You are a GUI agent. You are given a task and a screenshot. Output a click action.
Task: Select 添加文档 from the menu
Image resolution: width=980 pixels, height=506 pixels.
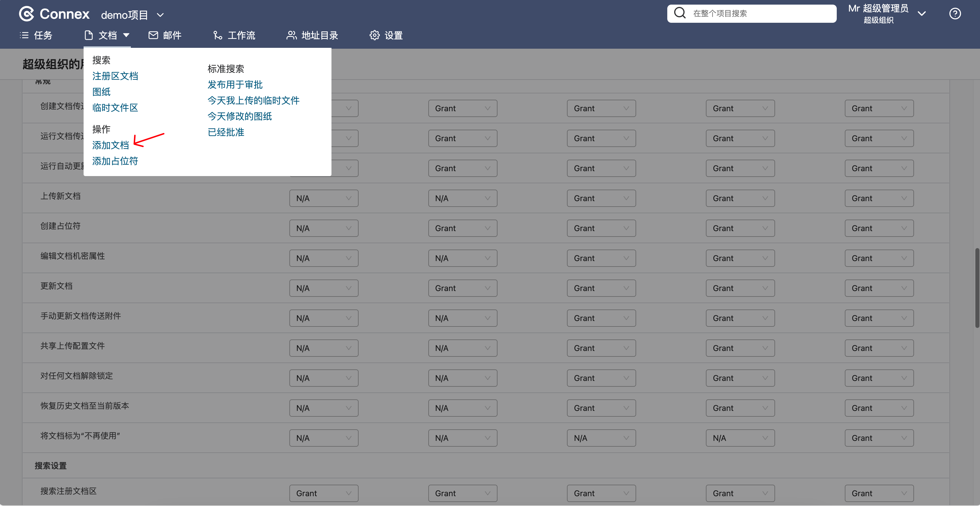click(110, 145)
